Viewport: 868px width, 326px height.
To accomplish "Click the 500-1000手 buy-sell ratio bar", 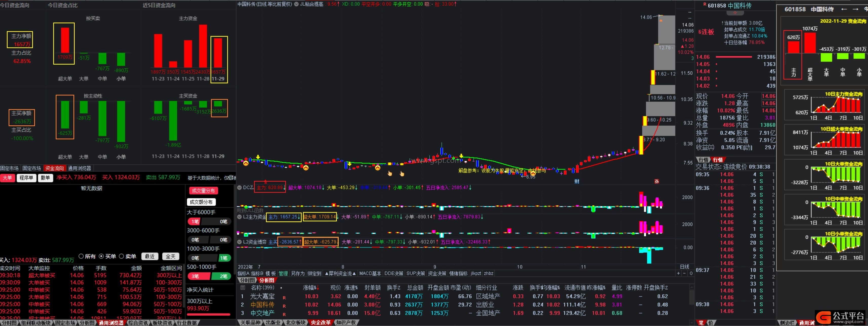I will pyautogui.click(x=209, y=276).
